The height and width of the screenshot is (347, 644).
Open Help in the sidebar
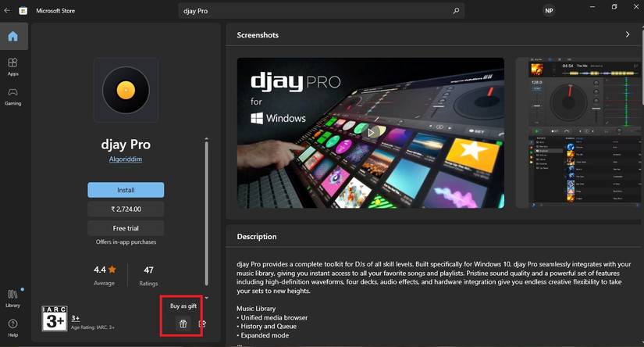click(13, 327)
